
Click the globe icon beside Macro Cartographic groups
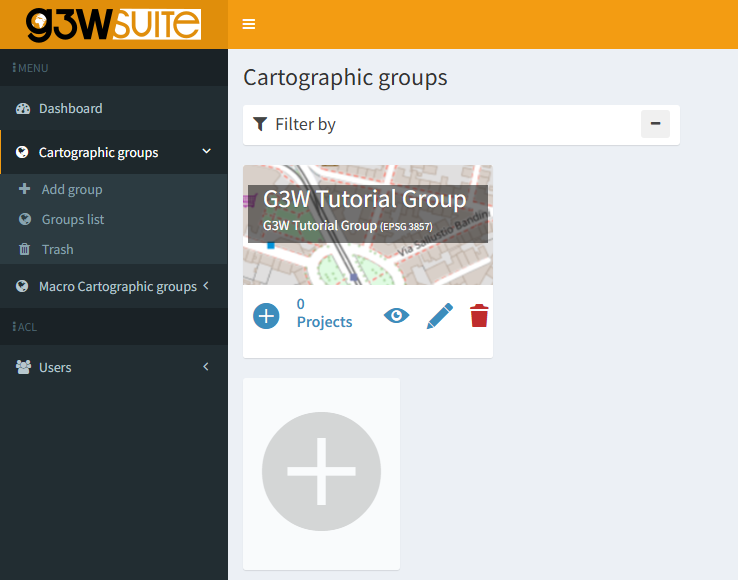(22, 286)
